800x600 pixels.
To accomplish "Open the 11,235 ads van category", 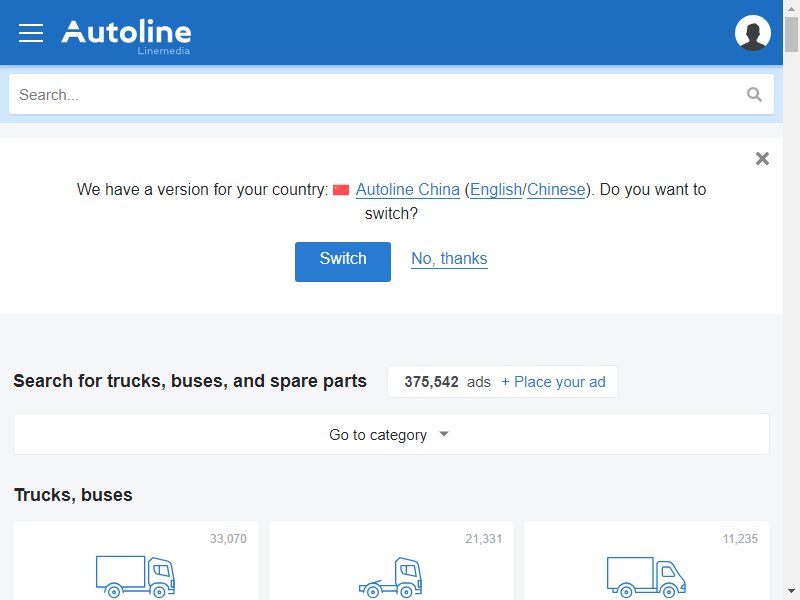I will tap(646, 561).
